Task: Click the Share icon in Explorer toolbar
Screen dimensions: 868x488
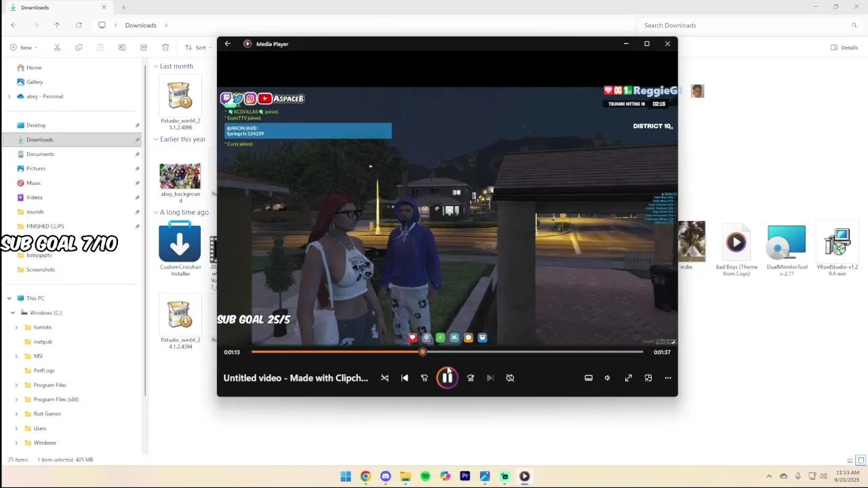Action: pos(144,47)
